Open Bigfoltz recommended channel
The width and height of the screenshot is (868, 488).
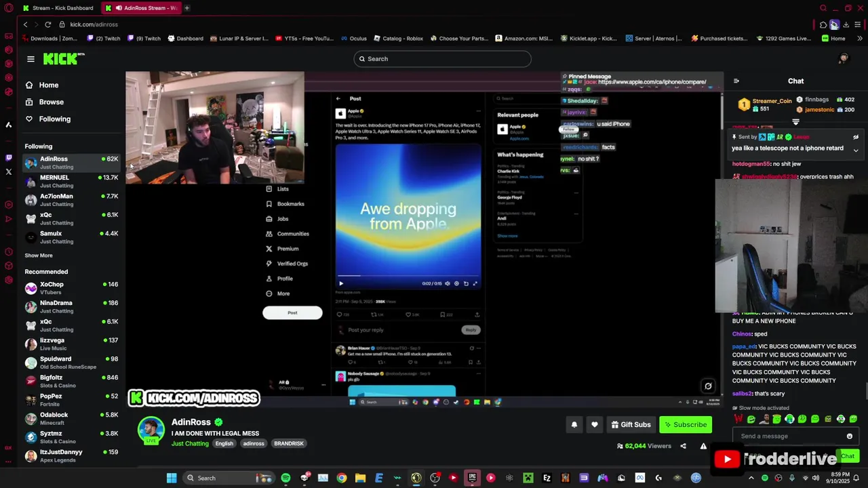71,381
